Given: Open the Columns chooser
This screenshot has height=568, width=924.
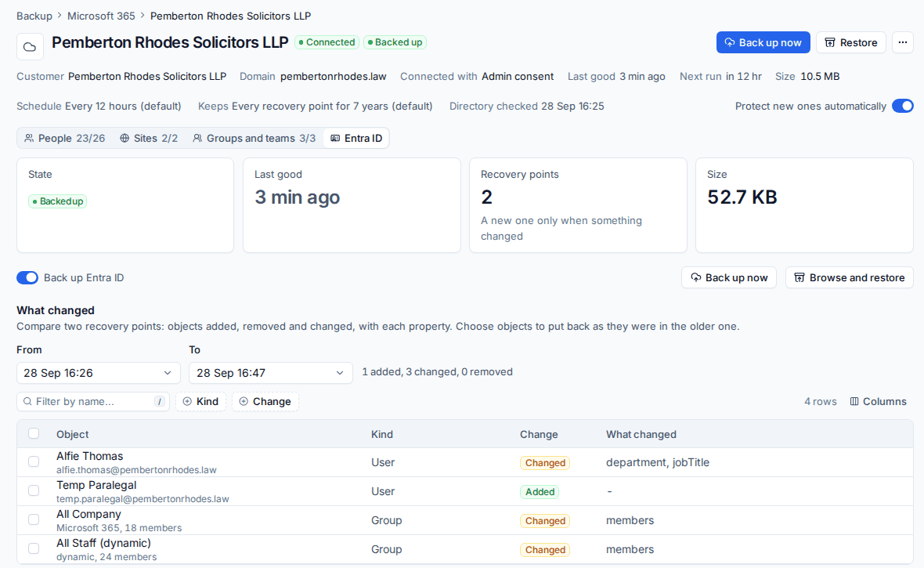Looking at the screenshot, I should point(878,402).
